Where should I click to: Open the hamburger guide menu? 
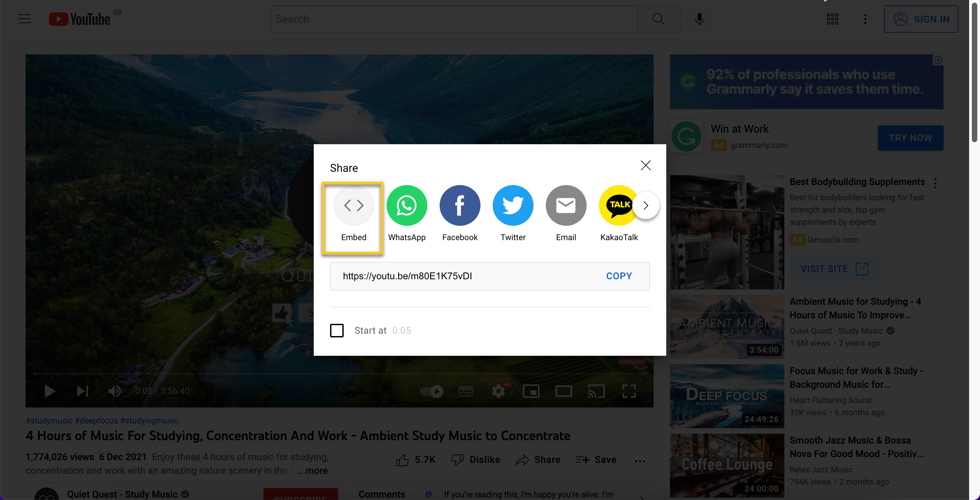coord(24,19)
